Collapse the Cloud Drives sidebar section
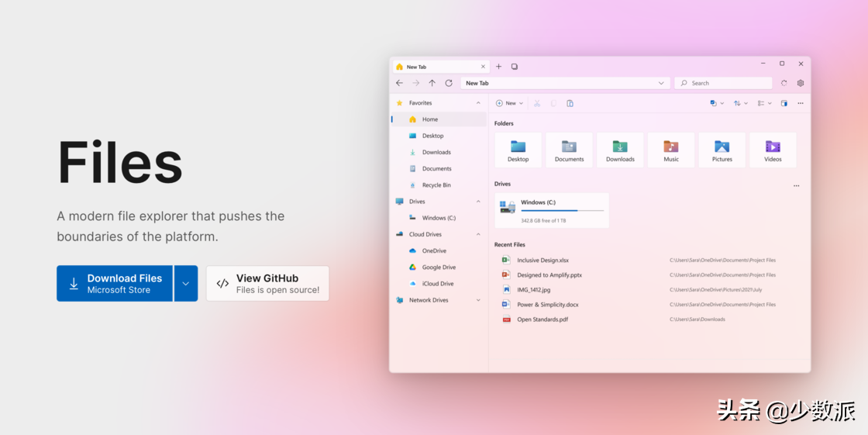The height and width of the screenshot is (435, 868). (x=478, y=234)
